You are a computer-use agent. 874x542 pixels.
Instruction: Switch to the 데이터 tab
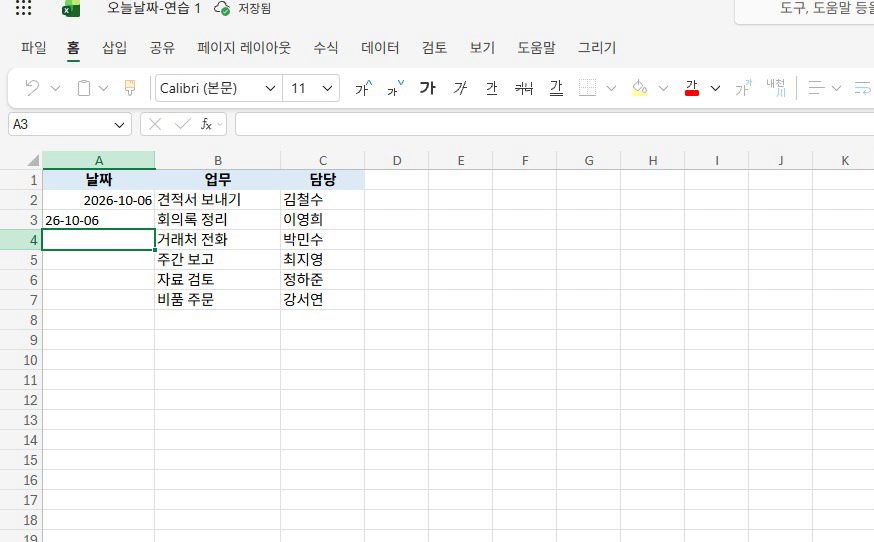380,47
